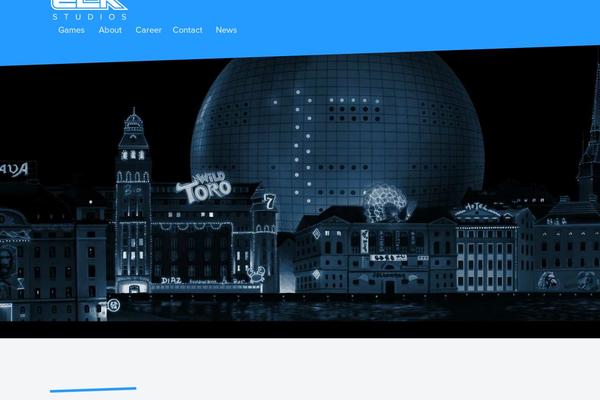Open the News section
The height and width of the screenshot is (400, 600).
click(226, 30)
